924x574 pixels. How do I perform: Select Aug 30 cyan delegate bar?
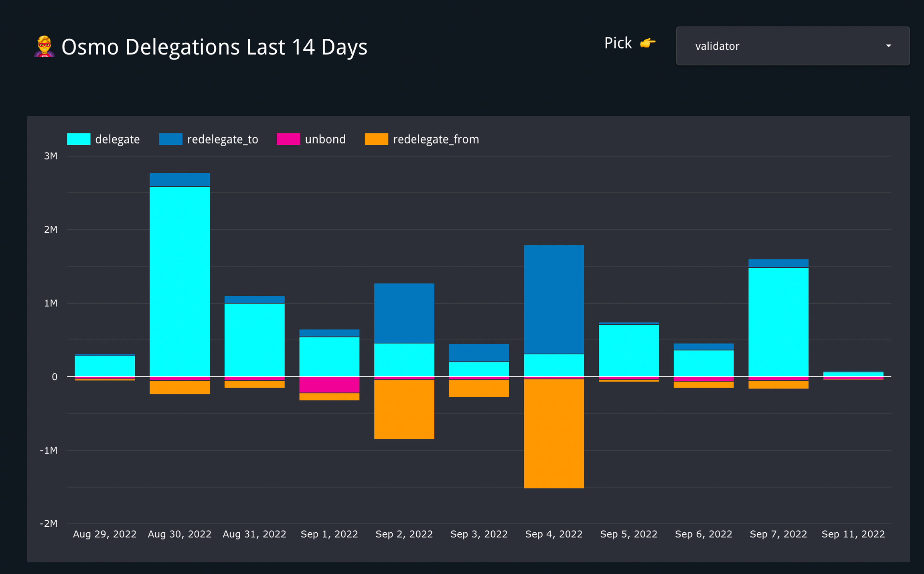[179, 281]
